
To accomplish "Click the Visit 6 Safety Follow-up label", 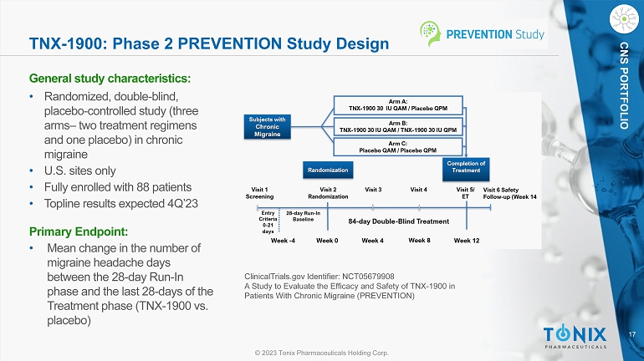I will click(509, 193).
